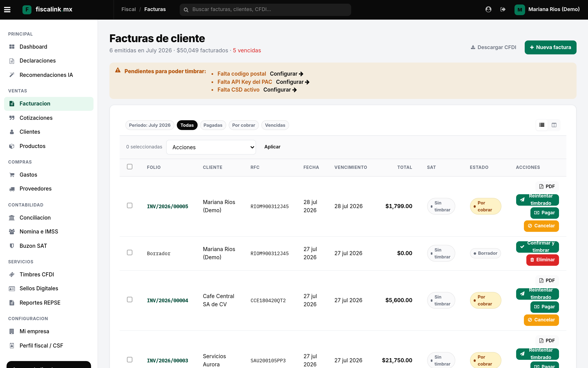Click the green fiscalink F logo icon
Viewport: 588px width, 368px height.
(27, 9)
